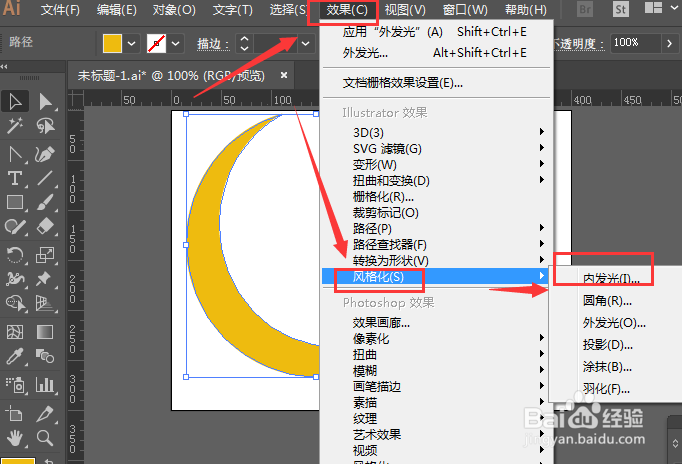Choose 应用"外发光" menu item
Image resolution: width=682 pixels, height=464 pixels.
tap(437, 32)
